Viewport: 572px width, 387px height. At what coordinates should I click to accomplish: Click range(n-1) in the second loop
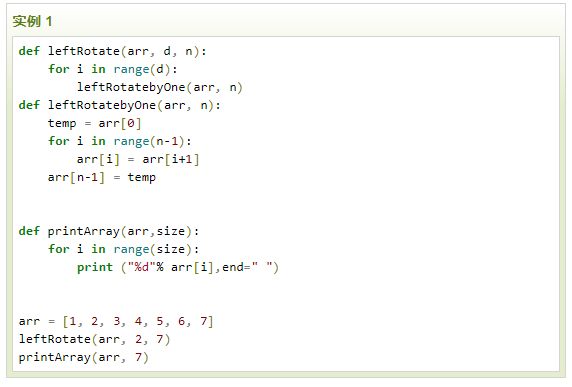(x=149, y=141)
